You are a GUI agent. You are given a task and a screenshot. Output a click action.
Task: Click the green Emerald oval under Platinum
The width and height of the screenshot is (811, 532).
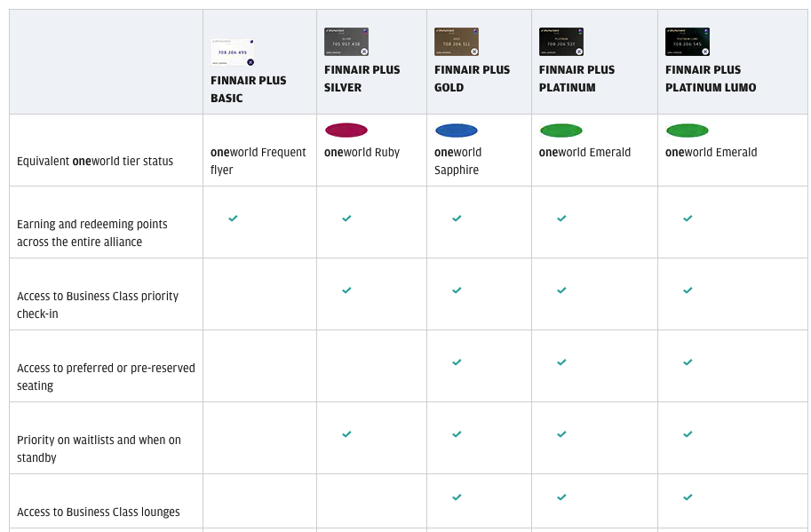pyautogui.click(x=561, y=131)
